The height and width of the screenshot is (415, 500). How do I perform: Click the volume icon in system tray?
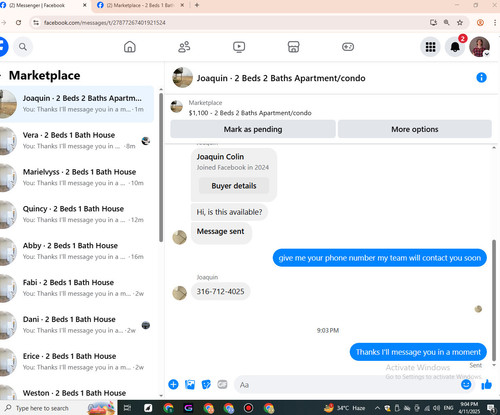coord(437,408)
